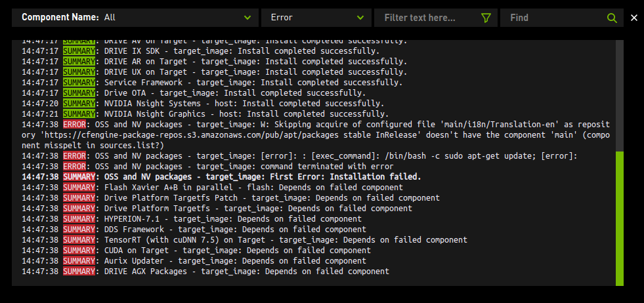
Task: Click into the Find text field
Action: 555,18
